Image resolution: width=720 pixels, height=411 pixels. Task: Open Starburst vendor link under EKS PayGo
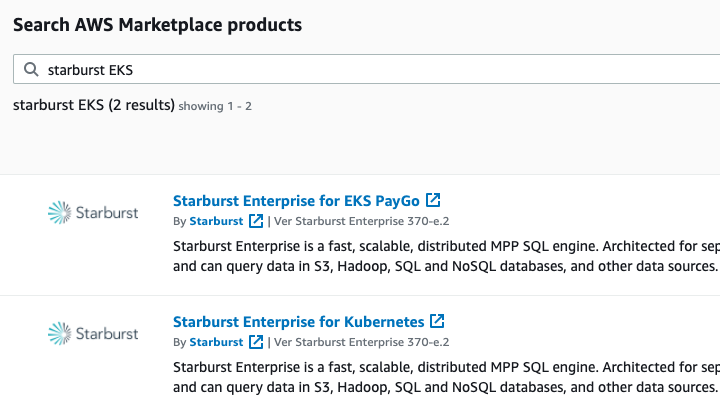(216, 221)
